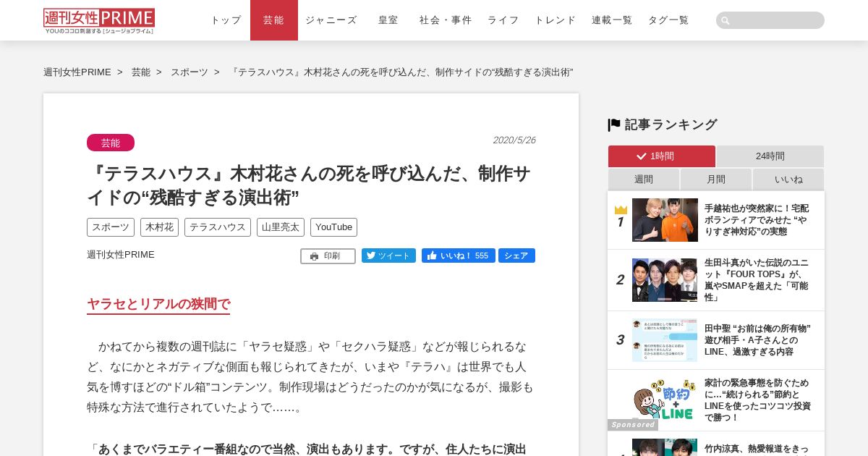Open the ライフ navigation item
Screen dimensions: 868x456
pos(503,20)
